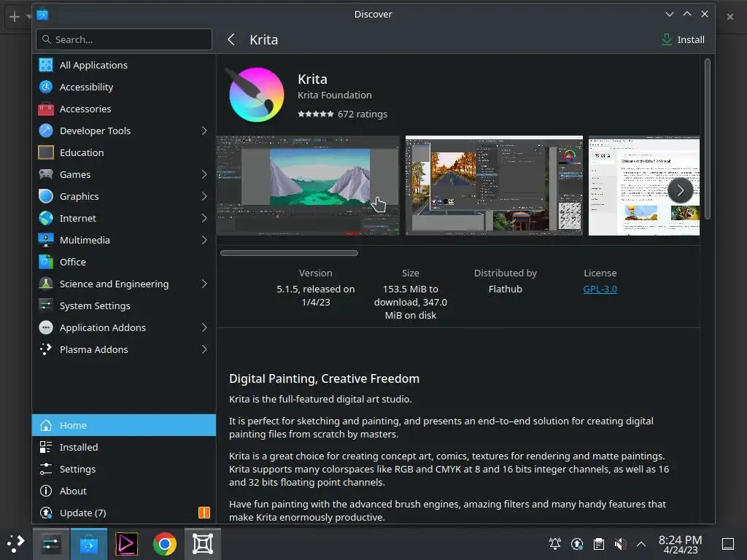747x560 pixels.
Task: Open the Installed apps list
Action: tap(124, 447)
